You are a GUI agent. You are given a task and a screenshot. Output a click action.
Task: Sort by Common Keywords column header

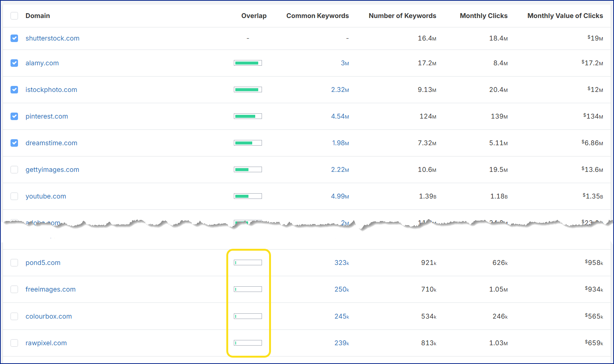pyautogui.click(x=318, y=16)
